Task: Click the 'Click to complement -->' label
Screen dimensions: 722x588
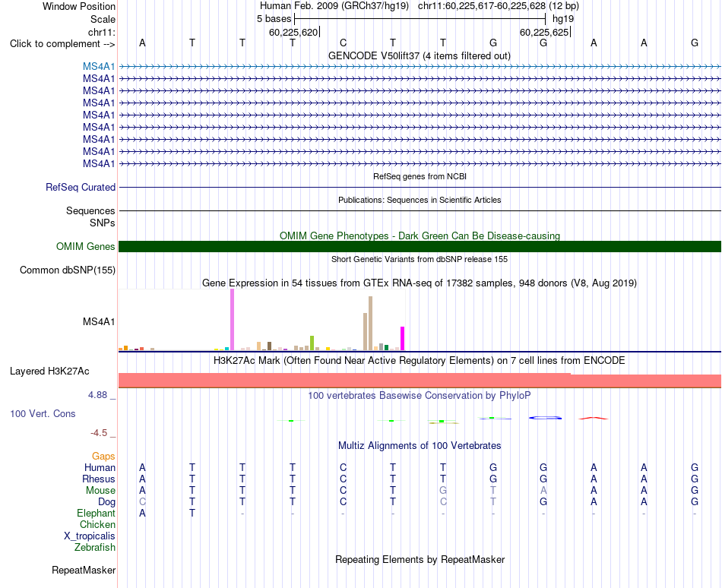Action: point(62,44)
